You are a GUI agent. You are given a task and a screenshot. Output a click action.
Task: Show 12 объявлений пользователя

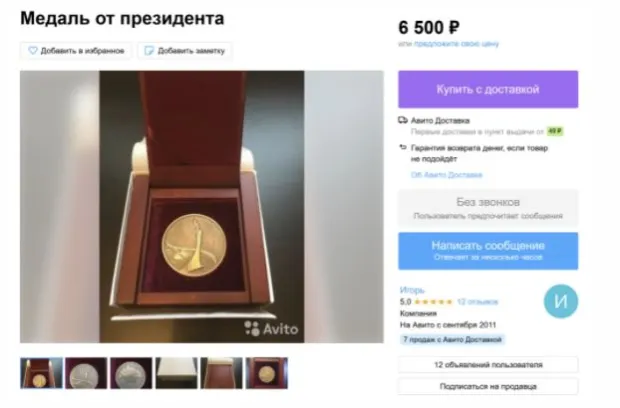[488, 365]
